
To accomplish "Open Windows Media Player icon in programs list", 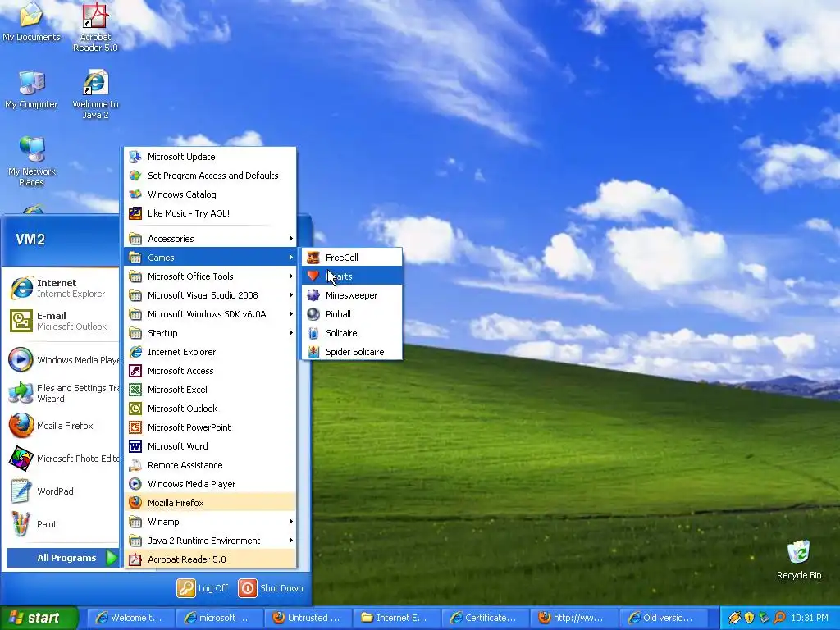I will point(135,484).
